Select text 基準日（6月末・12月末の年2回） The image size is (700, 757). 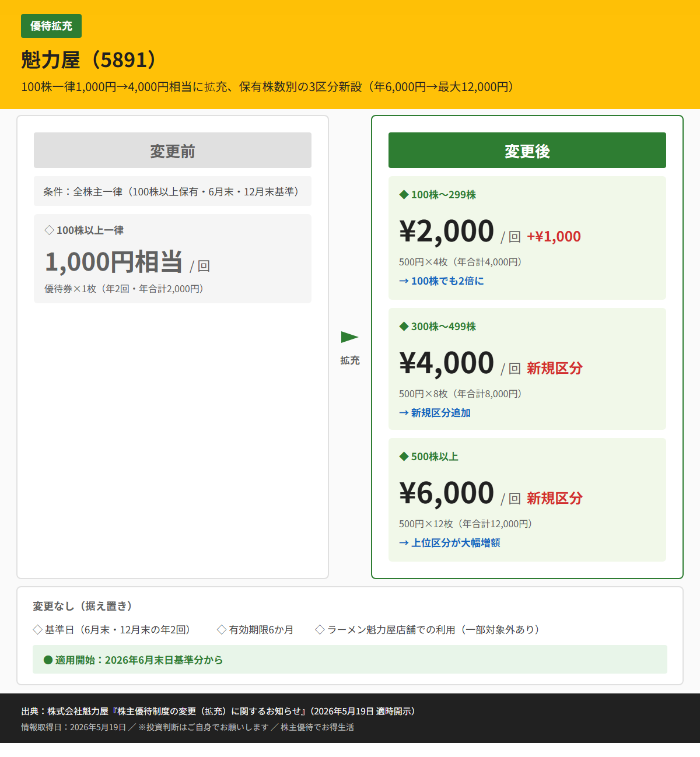tap(117, 630)
